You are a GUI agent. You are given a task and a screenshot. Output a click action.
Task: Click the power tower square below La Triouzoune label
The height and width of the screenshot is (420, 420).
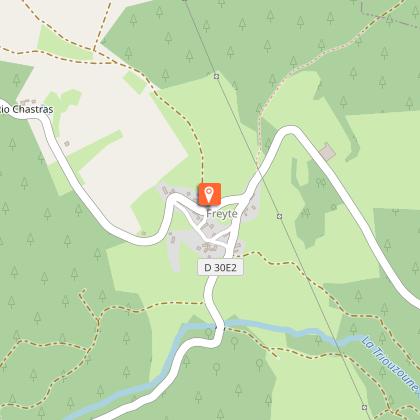[364, 407]
